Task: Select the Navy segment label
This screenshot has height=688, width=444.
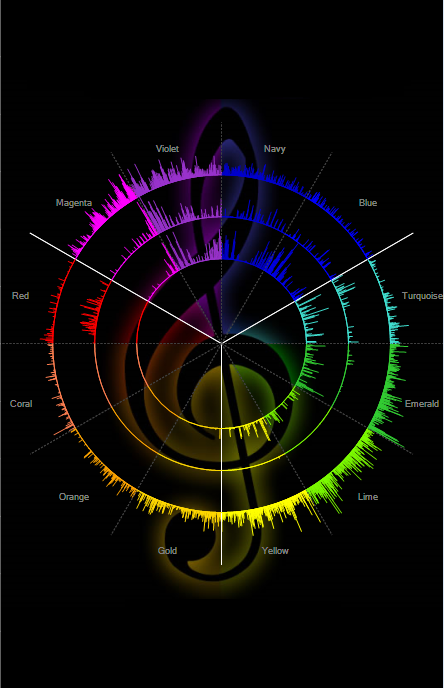Action: 275,149
